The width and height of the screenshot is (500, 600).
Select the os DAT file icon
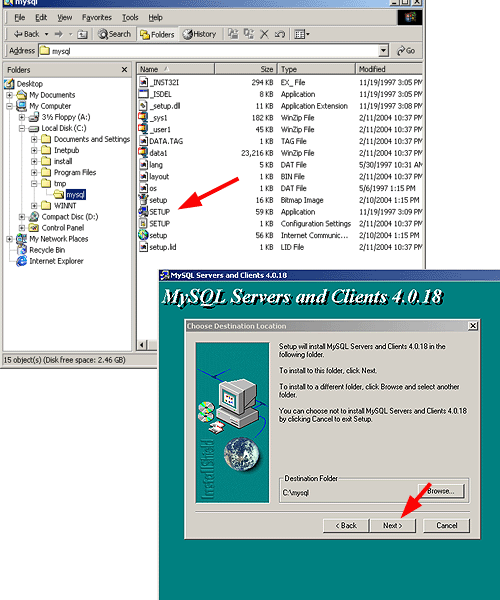[143, 188]
